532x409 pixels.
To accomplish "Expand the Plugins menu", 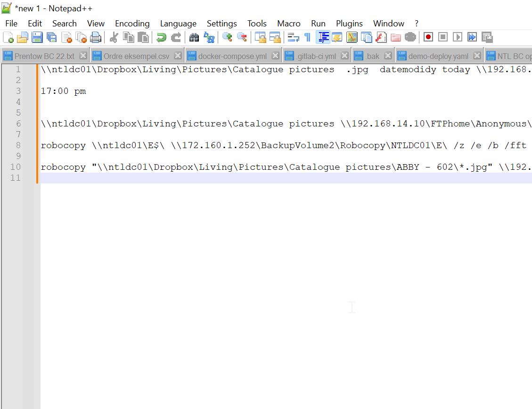I will [x=349, y=24].
